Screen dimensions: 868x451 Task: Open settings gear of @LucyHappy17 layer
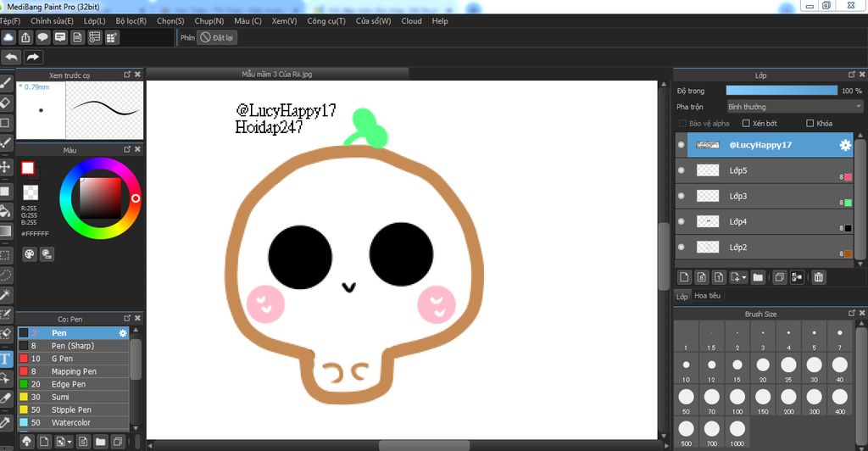coord(845,145)
